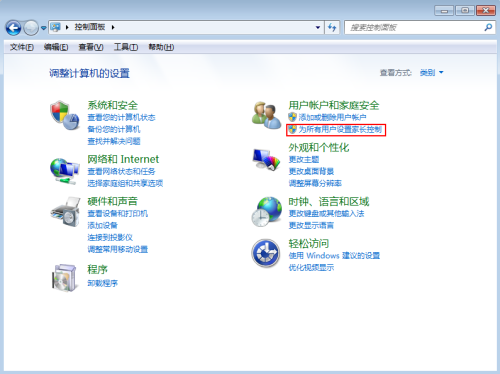The width and height of the screenshot is (500, 374).
Task: Click the Hardware and Sound printer icon
Action: click(65, 212)
